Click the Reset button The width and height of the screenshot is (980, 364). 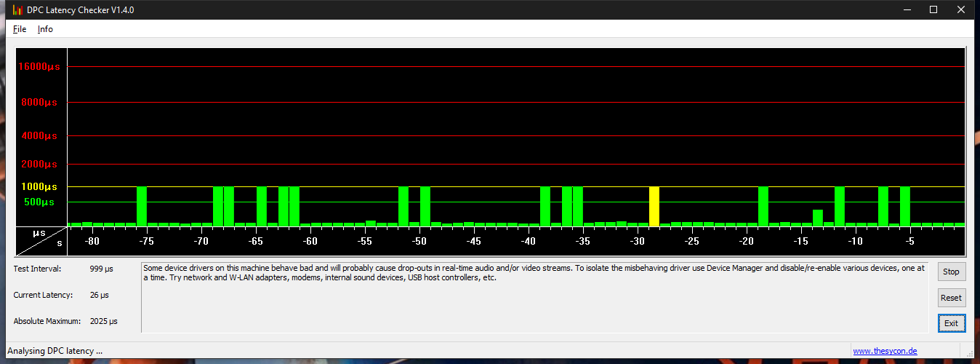pos(951,297)
